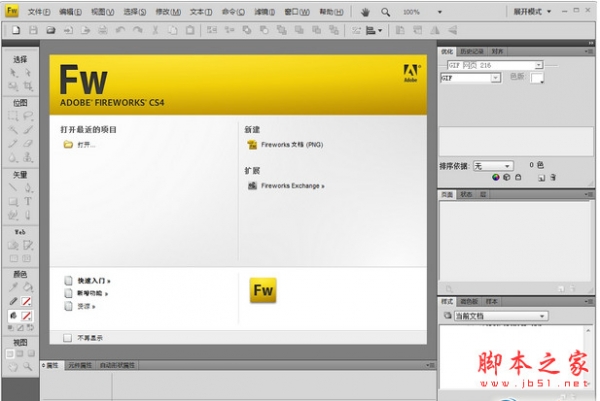Select the Rectangle vector tool
The height and width of the screenshot is (401, 600).
pyautogui.click(x=13, y=202)
